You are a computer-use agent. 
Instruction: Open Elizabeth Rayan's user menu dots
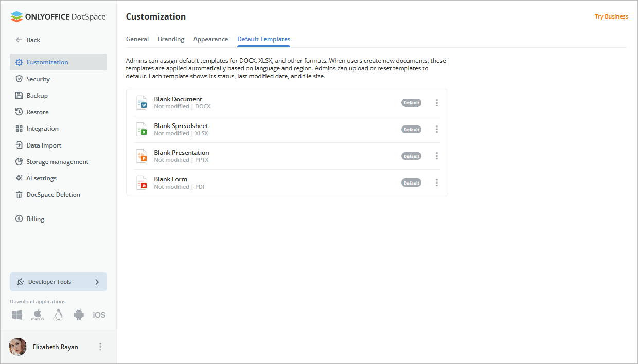(x=100, y=347)
